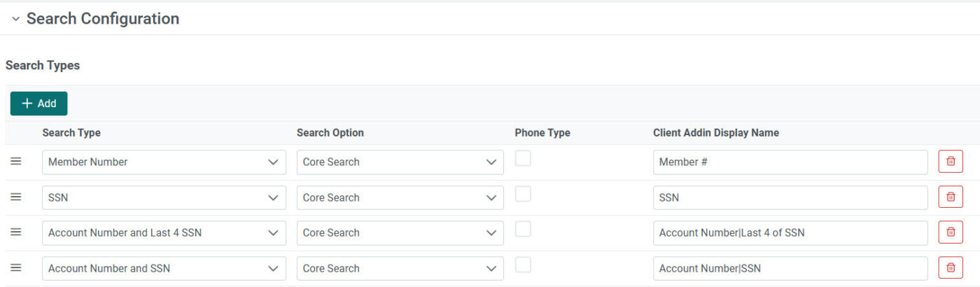Check the Phone Type box for Member Number
Image resolution: width=980 pixels, height=287 pixels.
tap(523, 158)
